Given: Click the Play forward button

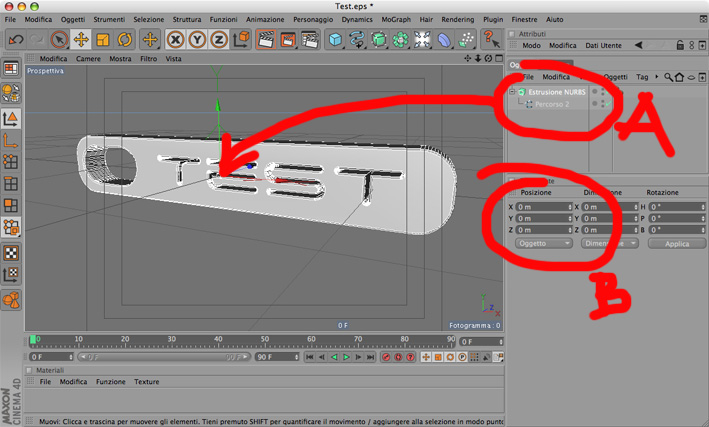Looking at the screenshot, I should point(346,357).
